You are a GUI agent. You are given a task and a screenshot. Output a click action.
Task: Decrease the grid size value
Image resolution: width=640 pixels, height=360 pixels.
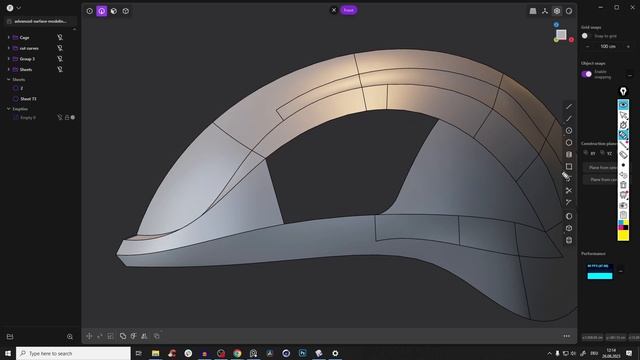[x=587, y=47]
